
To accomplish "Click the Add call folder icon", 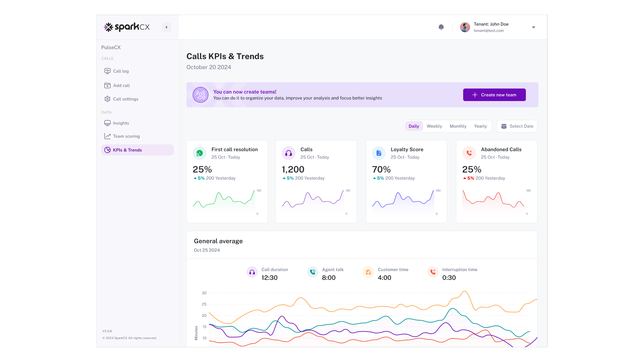I will tap(107, 85).
